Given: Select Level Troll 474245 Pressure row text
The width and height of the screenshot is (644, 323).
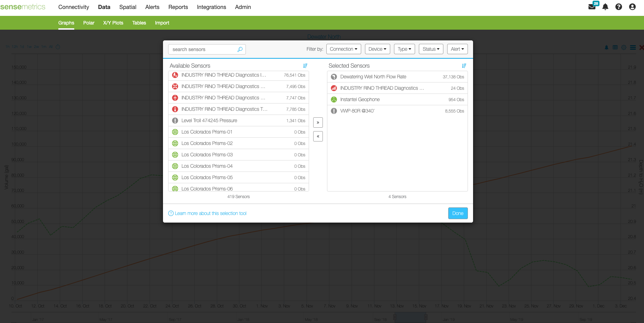Looking at the screenshot, I should (209, 120).
